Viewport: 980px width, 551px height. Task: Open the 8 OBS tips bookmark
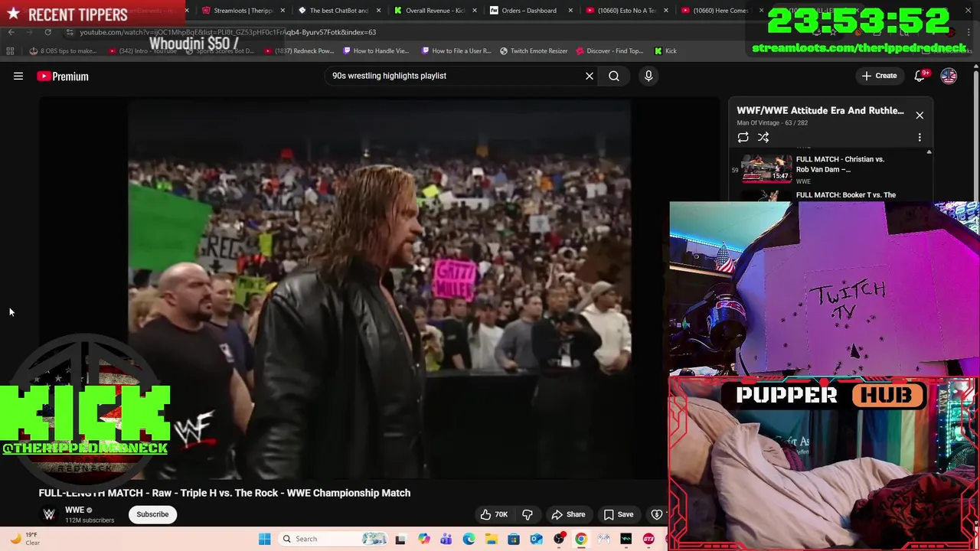point(63,51)
